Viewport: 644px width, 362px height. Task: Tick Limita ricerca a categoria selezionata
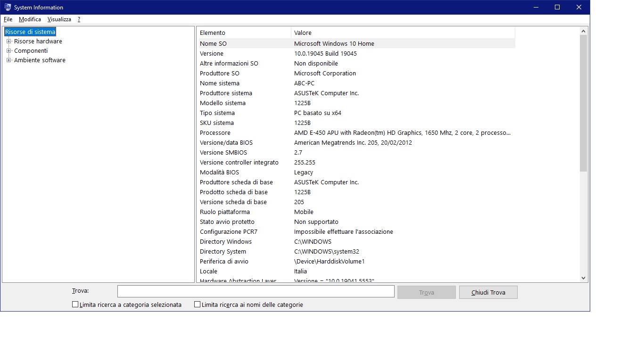coord(75,304)
